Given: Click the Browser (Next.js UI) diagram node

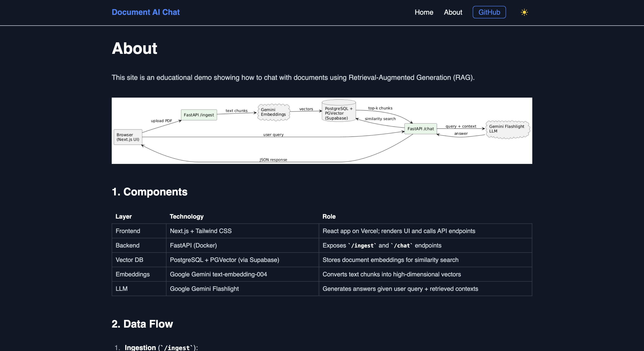Looking at the screenshot, I should click(x=128, y=137).
